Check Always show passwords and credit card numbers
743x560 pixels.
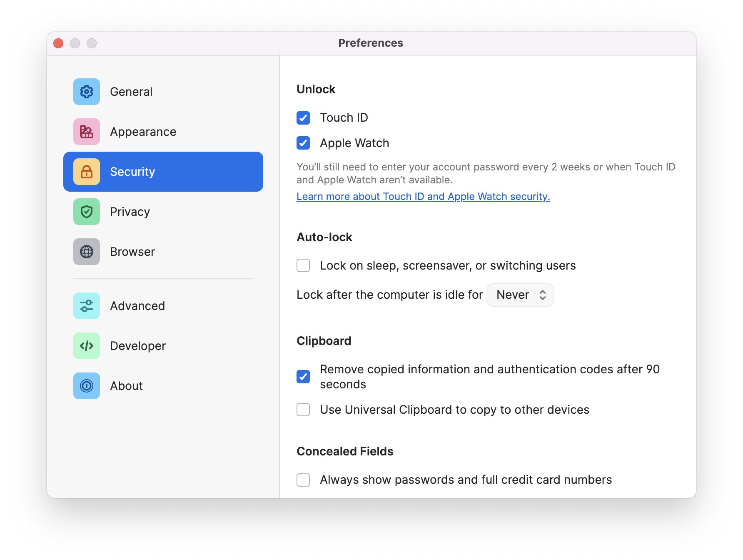(x=303, y=480)
